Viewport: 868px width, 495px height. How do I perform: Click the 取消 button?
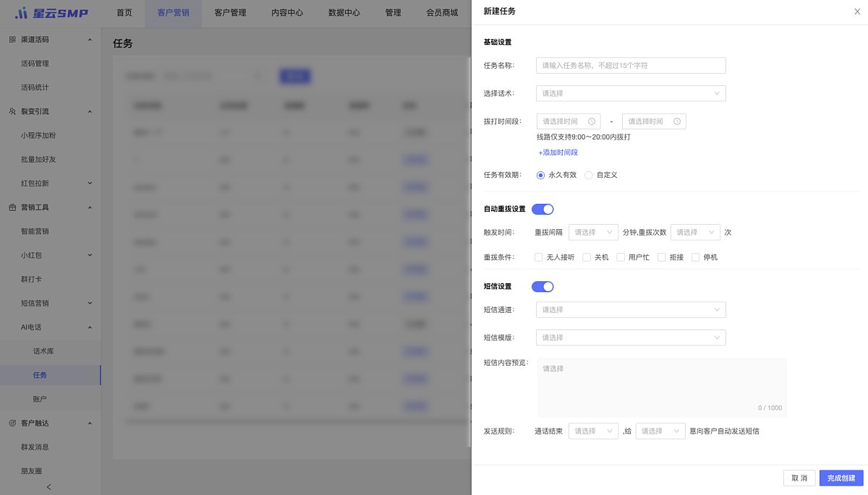(x=799, y=478)
